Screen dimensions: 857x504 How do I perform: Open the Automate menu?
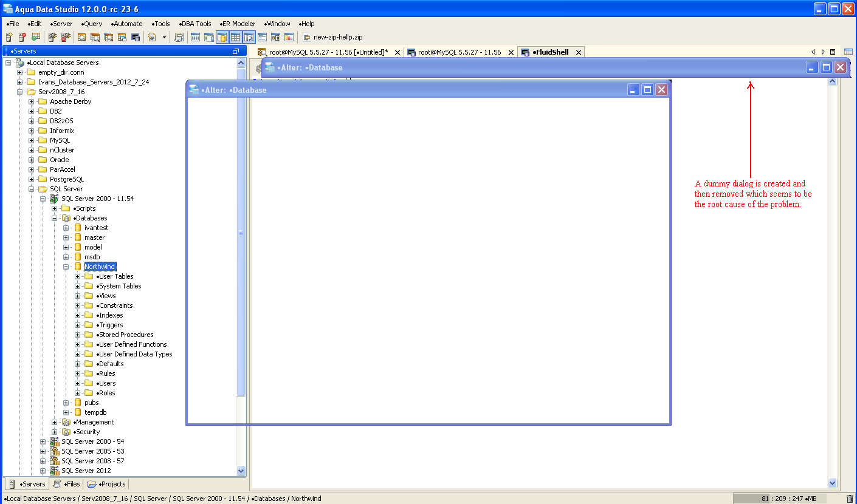[x=126, y=24]
